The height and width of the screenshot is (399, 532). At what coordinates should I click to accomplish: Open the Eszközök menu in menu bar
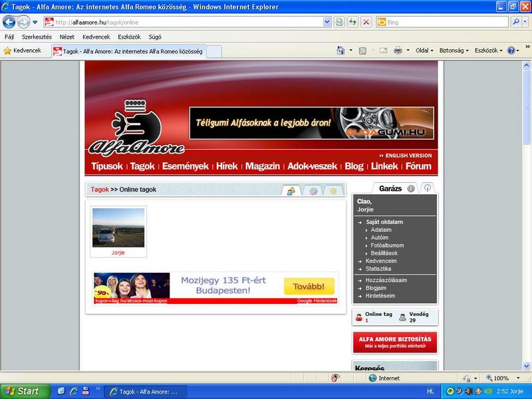click(129, 37)
